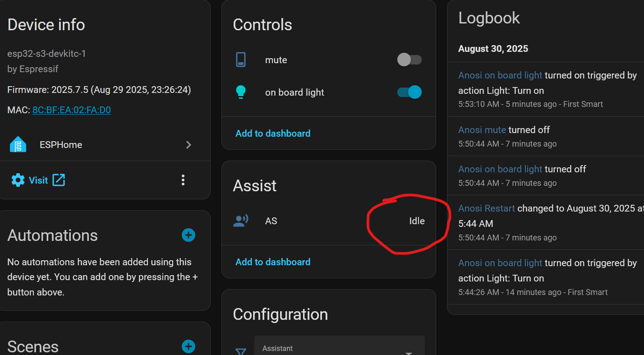Open the three-dot device menu
The height and width of the screenshot is (355, 644).
(x=183, y=180)
